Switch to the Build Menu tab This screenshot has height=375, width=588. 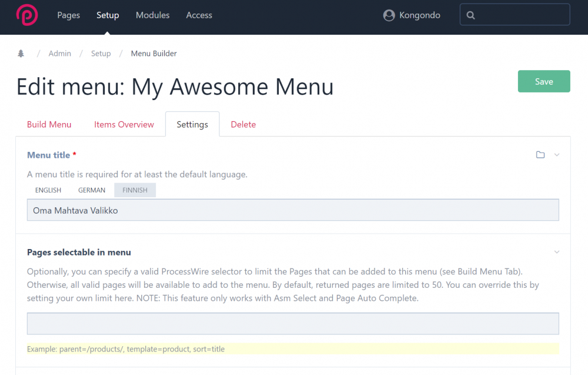click(x=49, y=124)
